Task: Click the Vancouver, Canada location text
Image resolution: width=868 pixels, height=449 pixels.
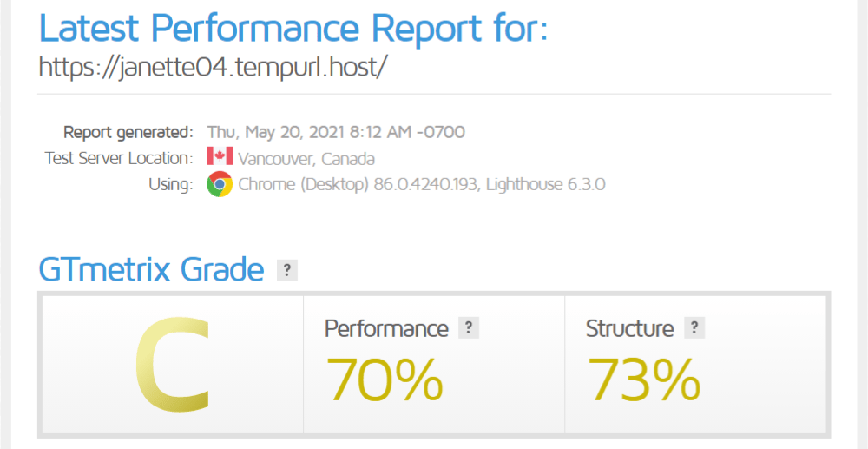Action: (306, 159)
